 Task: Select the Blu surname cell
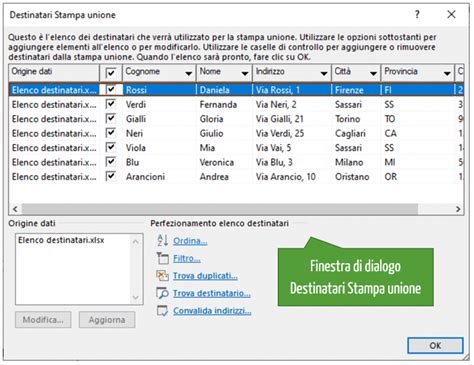pyautogui.click(x=159, y=162)
